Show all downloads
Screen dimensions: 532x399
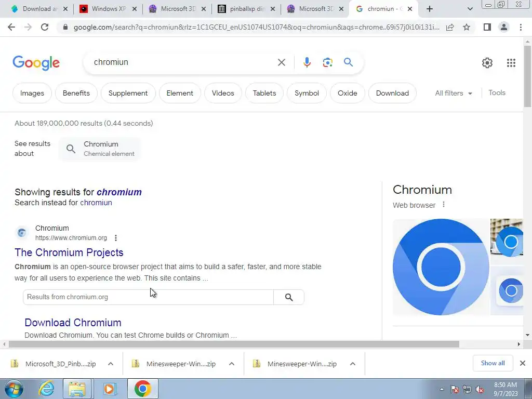click(493, 363)
